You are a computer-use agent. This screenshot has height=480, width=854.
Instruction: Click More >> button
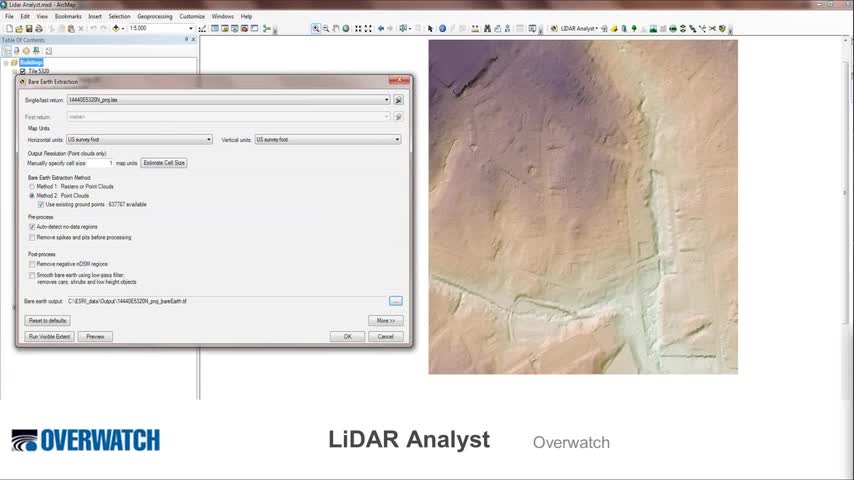pos(386,320)
